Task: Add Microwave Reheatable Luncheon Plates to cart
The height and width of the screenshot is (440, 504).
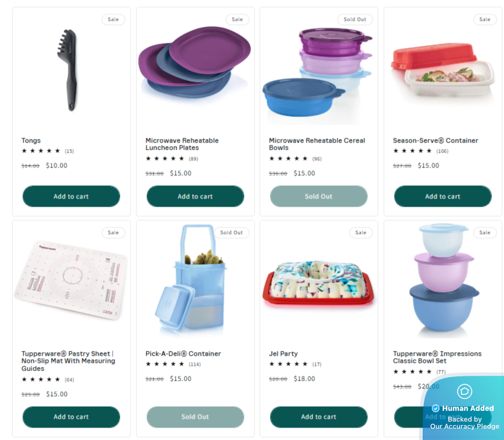Action: (195, 196)
